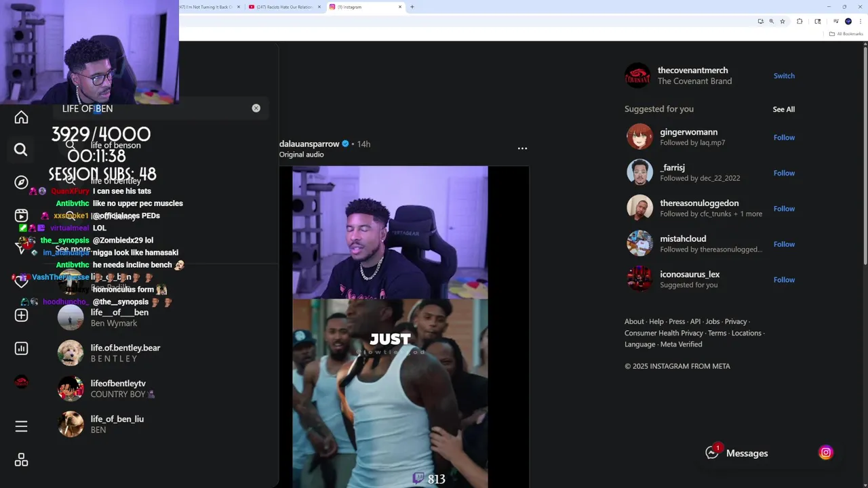
Task: Click thecovenantmerch avatar
Action: (x=637, y=76)
